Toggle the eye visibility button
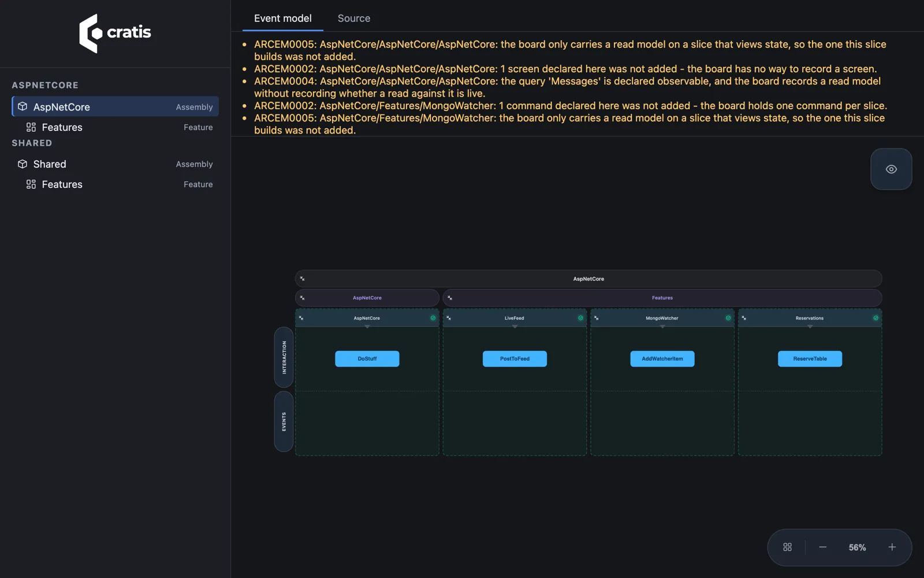Screen dimensions: 924x578 click(891, 169)
